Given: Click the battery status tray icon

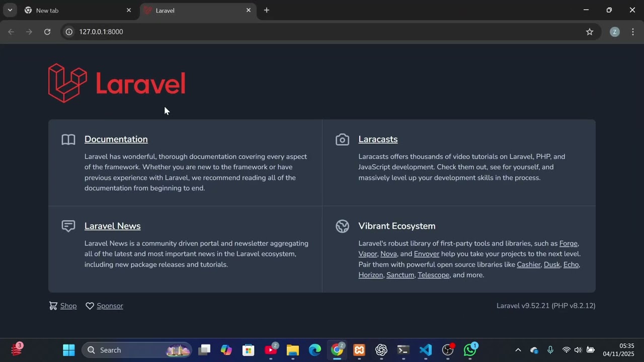Looking at the screenshot, I should [x=591, y=350].
